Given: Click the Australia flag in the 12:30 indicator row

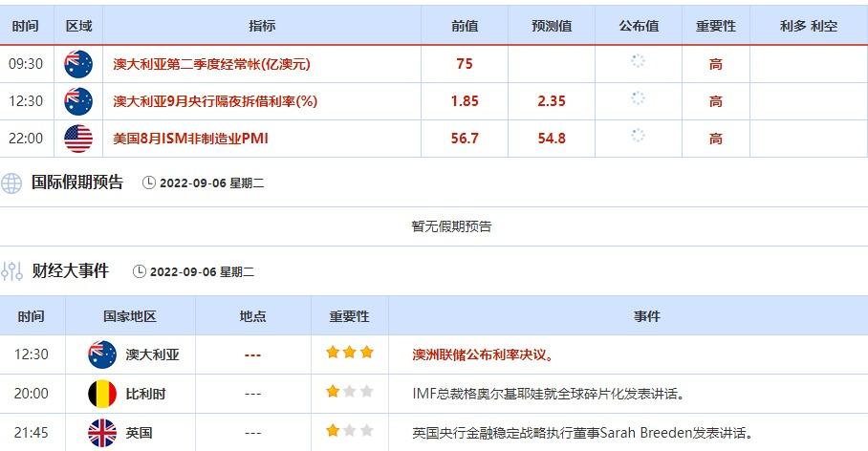Looking at the screenshot, I should click(x=78, y=100).
